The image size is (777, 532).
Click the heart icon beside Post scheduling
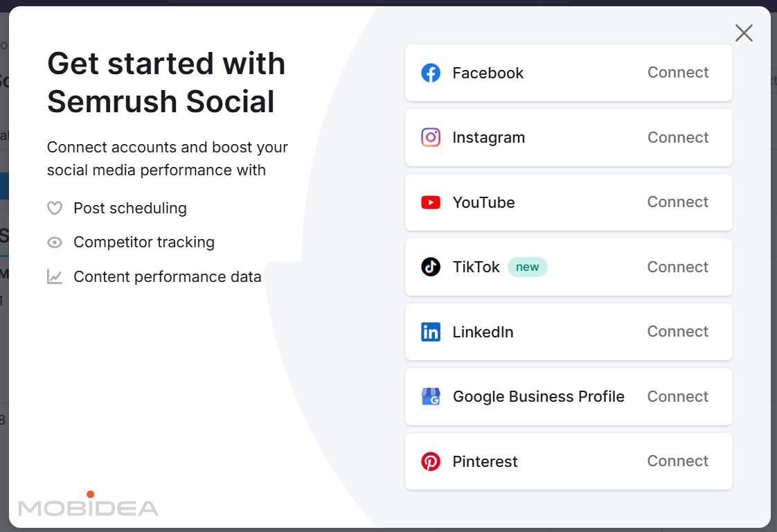pyautogui.click(x=54, y=208)
